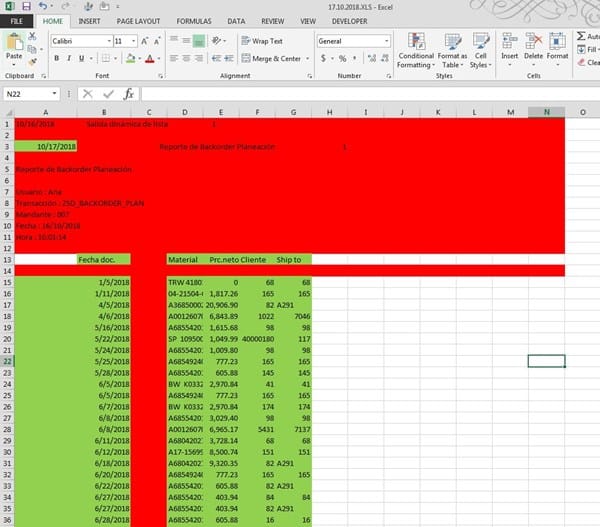Viewport: 600px width, 527px height.
Task: Open the font size 11 dropdown
Action: tap(134, 41)
